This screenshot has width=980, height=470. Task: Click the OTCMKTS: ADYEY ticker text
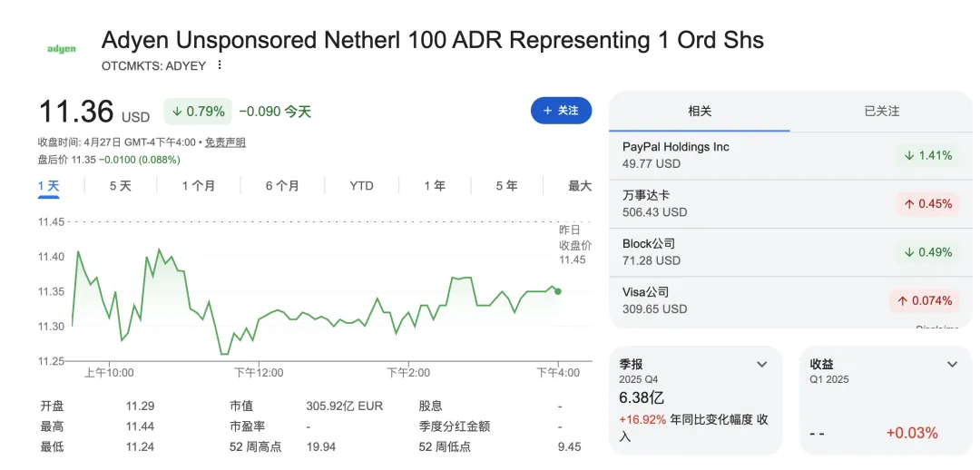coord(153,65)
